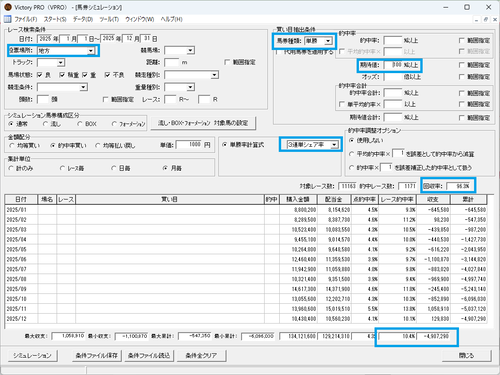
Task: Select the 2025/01 result row
Action: click(x=246, y=210)
